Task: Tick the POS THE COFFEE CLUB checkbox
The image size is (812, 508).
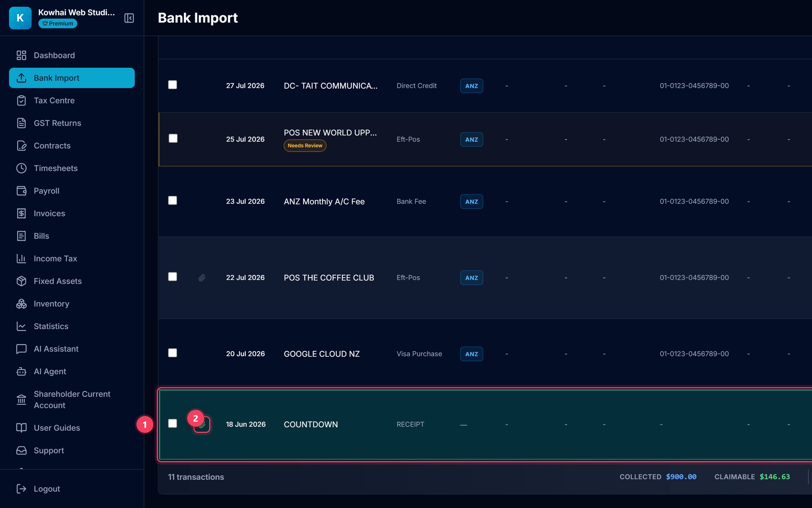Action: (173, 277)
